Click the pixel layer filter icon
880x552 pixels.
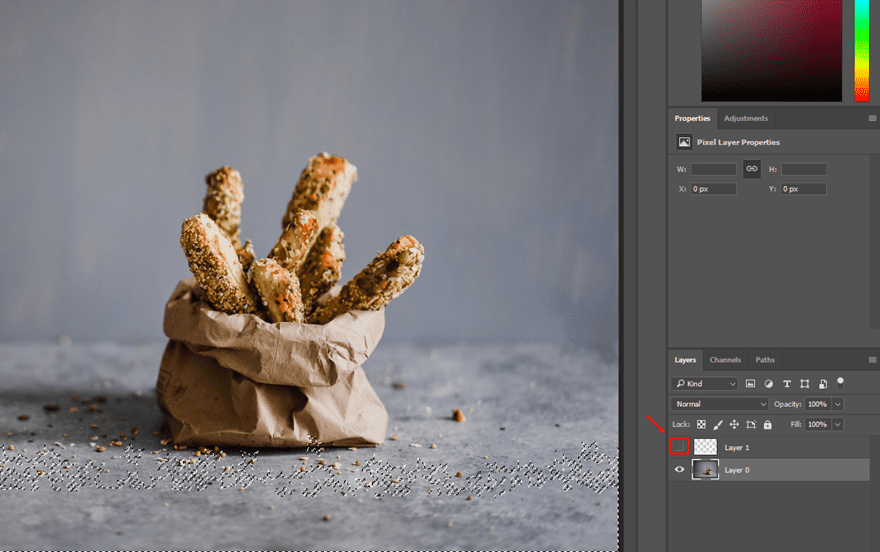tap(750, 384)
